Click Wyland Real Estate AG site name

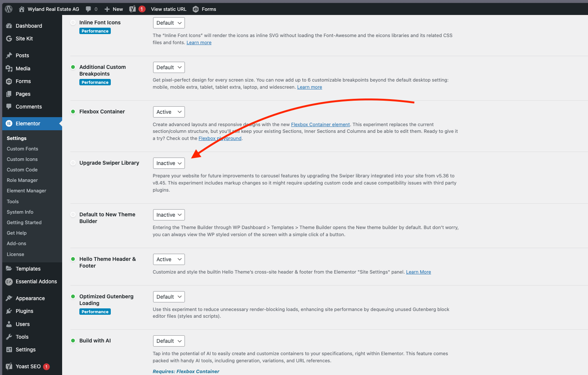tap(54, 9)
